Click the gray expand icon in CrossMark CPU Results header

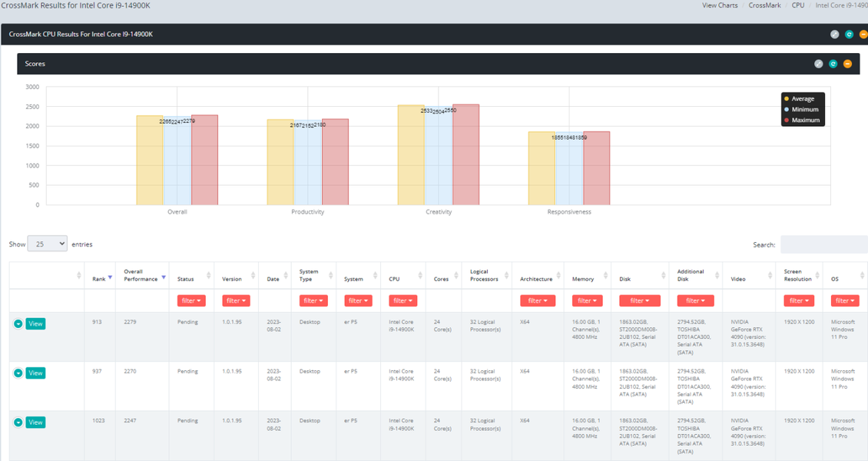[835, 35]
